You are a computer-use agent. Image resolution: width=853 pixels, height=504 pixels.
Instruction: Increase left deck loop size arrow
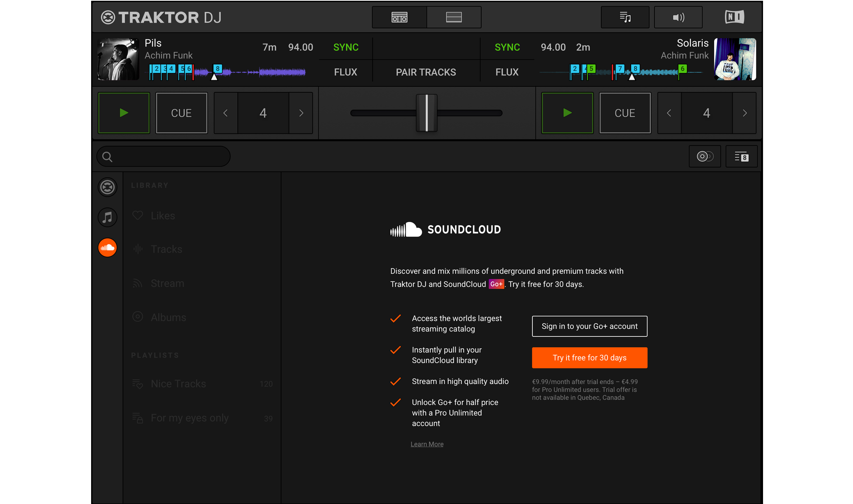tap(301, 113)
